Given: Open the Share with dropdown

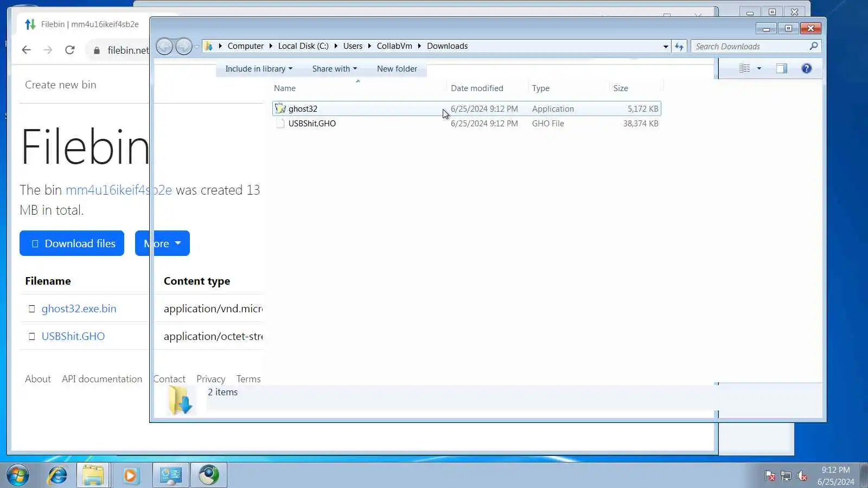Looking at the screenshot, I should [x=334, y=69].
